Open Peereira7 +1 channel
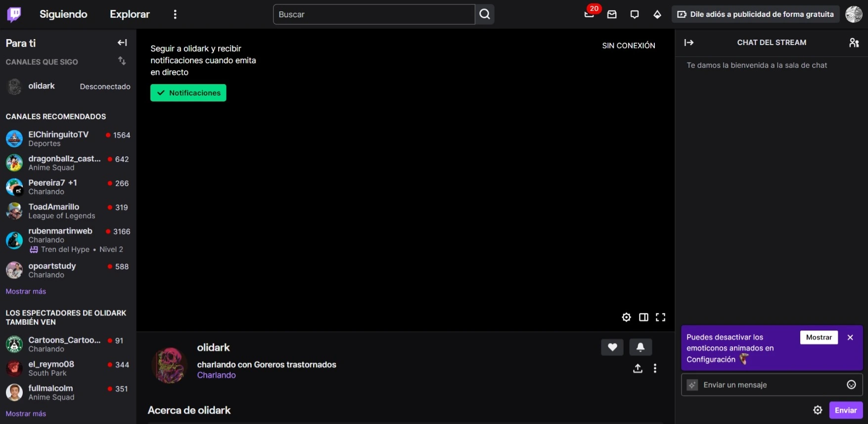868x424 pixels. (68, 187)
